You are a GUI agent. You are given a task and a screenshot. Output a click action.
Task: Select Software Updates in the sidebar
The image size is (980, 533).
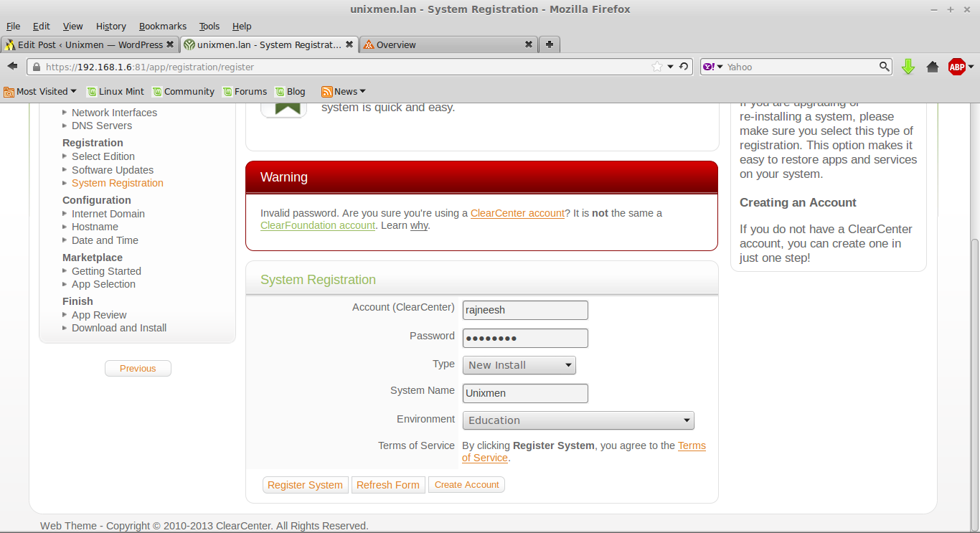click(113, 170)
